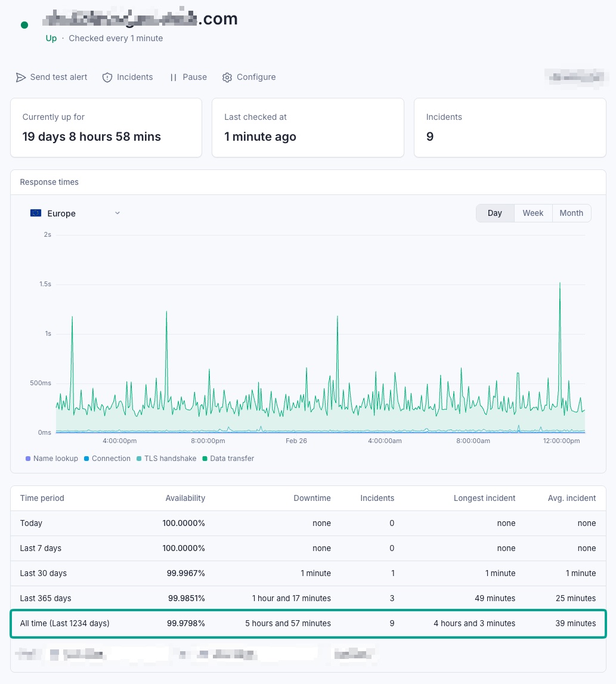
Task: Expand the Europe region dropdown chevron
Action: (117, 213)
